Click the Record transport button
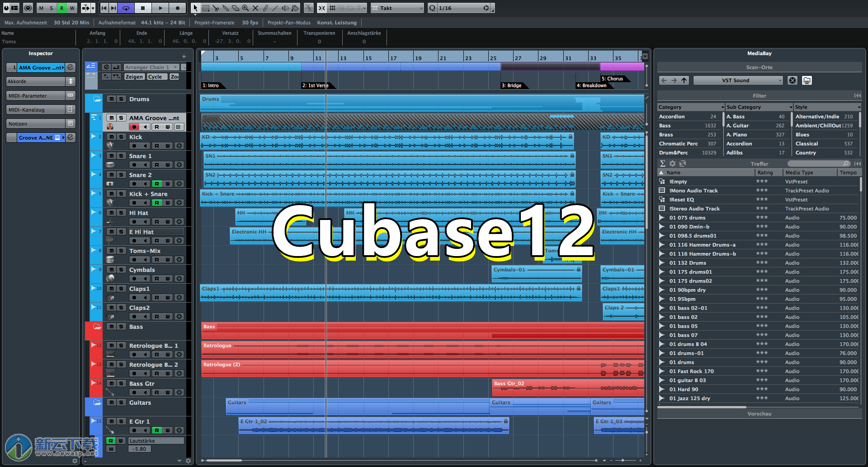Viewport: 868px width, 467px height. tap(178, 8)
